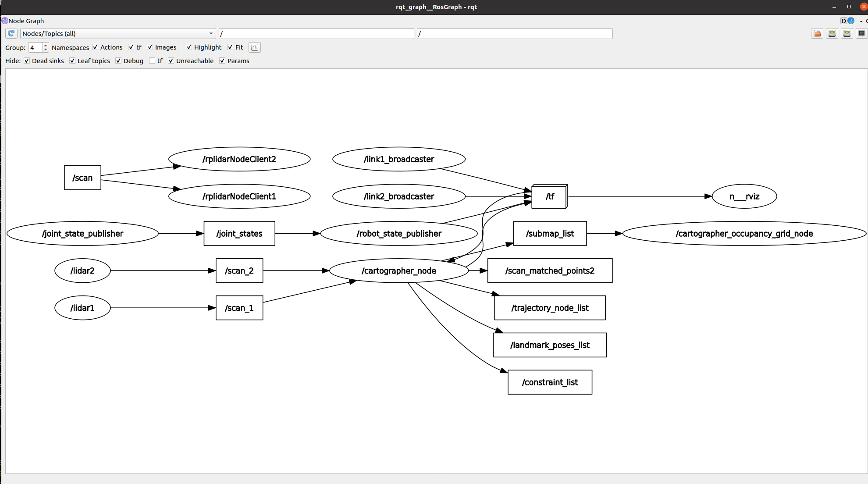Screen dimensions: 868x484
Task: Select the /constraint_list topic box
Action: pyautogui.click(x=550, y=382)
